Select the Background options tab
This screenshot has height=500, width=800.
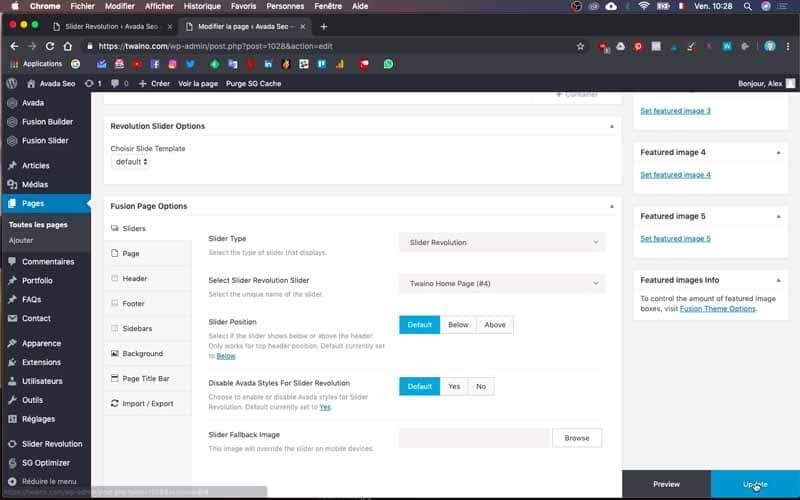[147, 353]
